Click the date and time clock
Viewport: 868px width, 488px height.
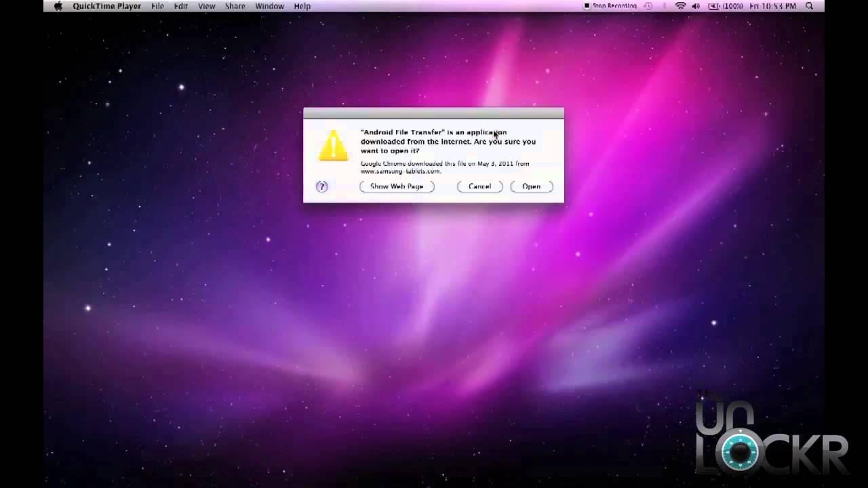(772, 6)
